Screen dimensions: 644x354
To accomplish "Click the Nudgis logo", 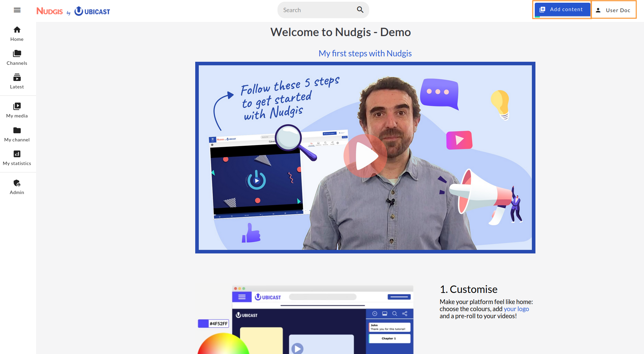I will click(50, 11).
